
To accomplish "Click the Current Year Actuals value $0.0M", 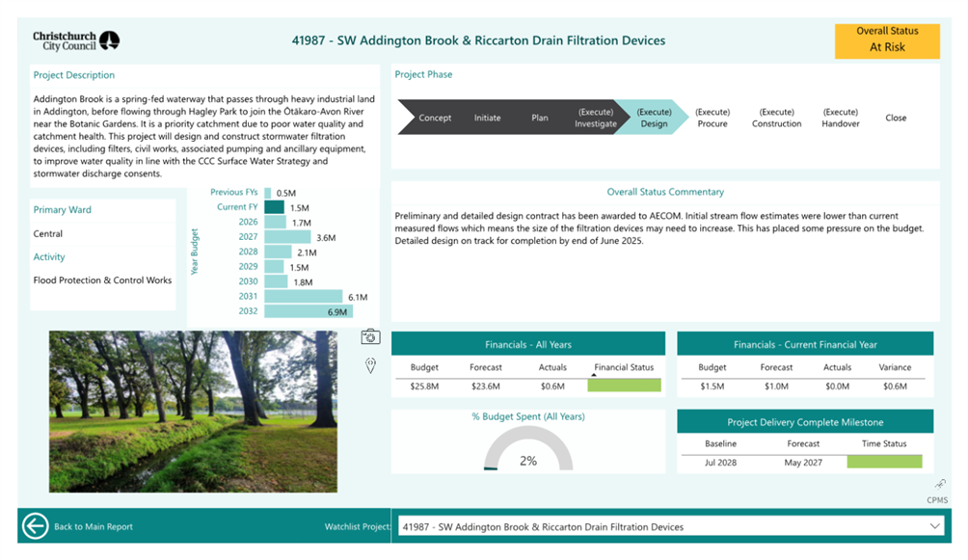I will (837, 387).
